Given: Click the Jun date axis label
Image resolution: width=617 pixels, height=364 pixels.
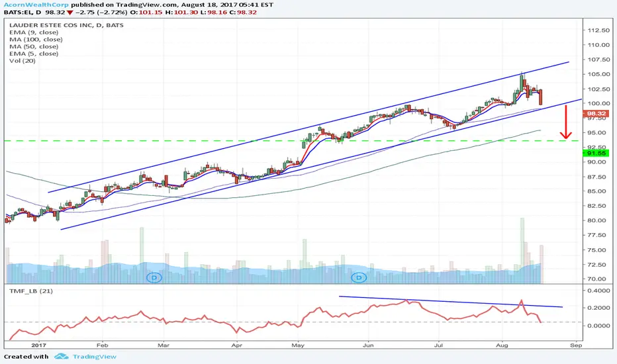Looking at the screenshot, I should [x=368, y=345].
